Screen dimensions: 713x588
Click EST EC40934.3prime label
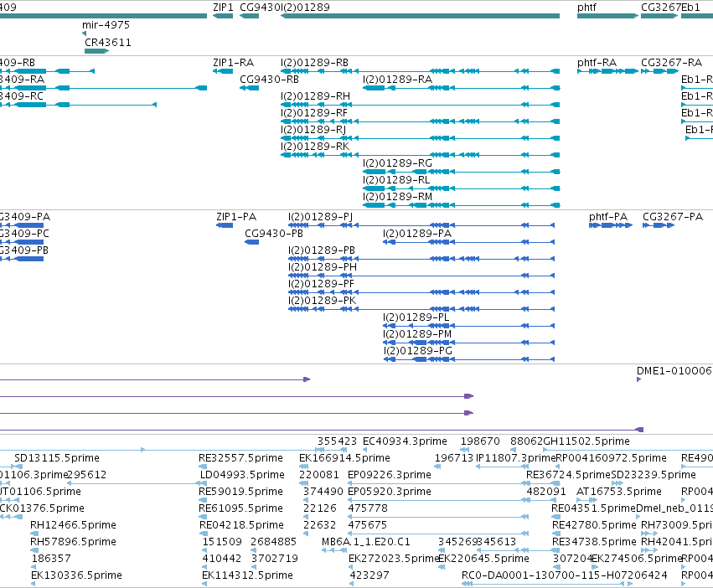pos(405,441)
